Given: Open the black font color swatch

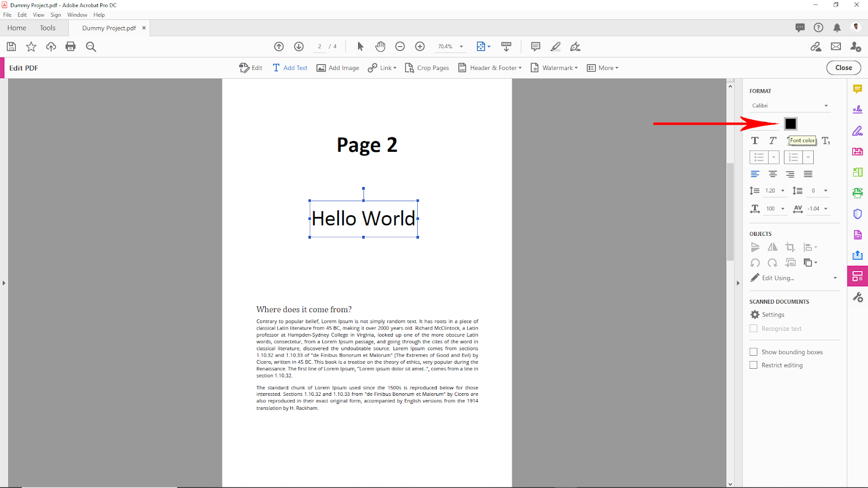Looking at the screenshot, I should point(790,124).
